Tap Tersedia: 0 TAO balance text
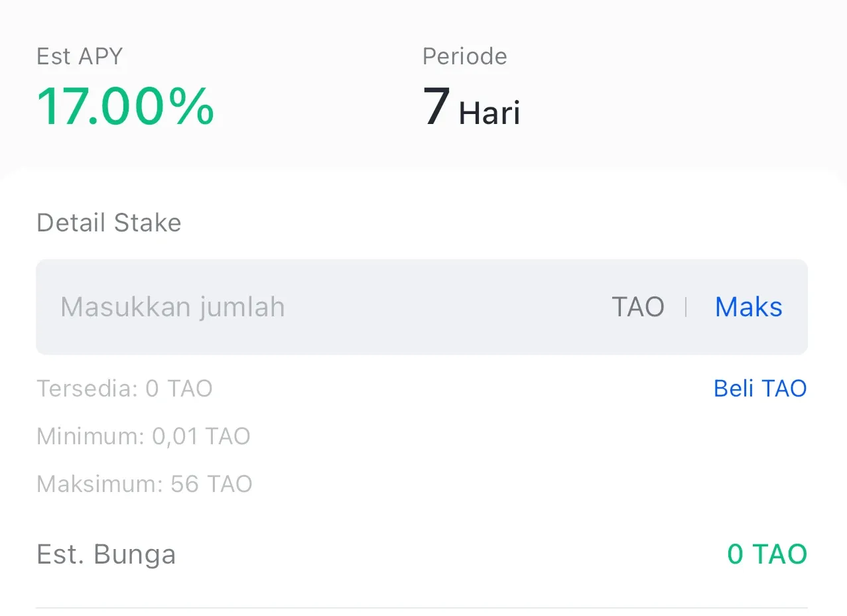Screen dimensions: 847x616 click(x=124, y=389)
